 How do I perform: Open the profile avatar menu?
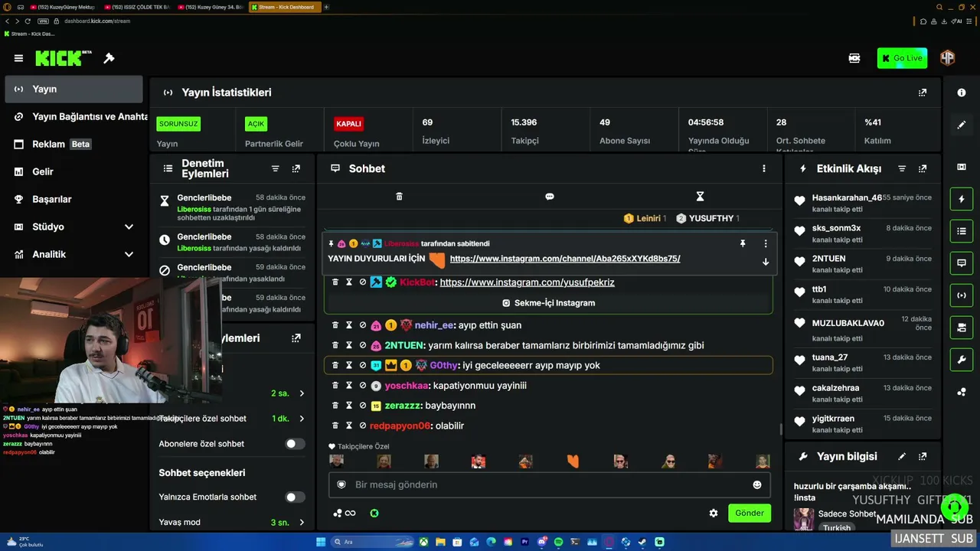tap(948, 58)
